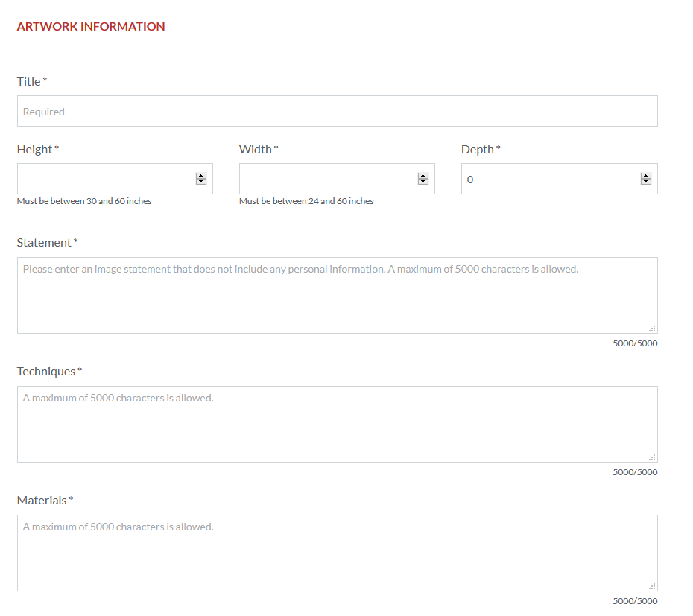Screen dimensions: 693x616
Task: Focus the Height number field
Action: pos(104,179)
